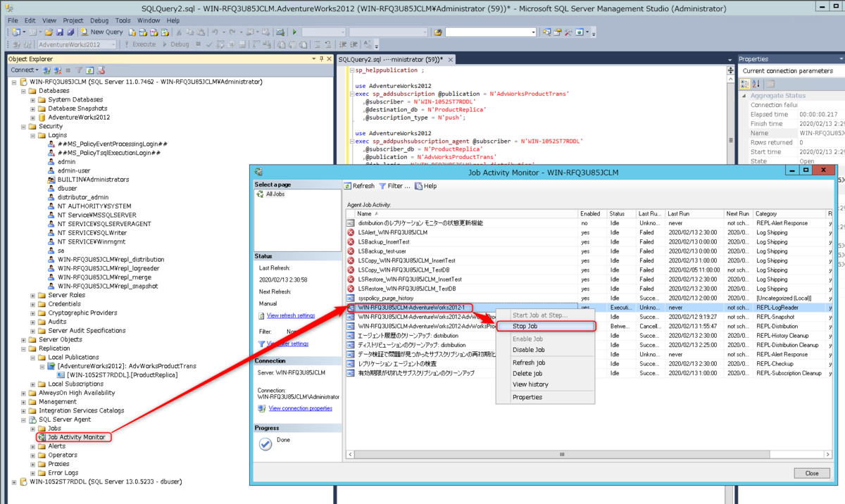The width and height of the screenshot is (845, 504).
Task: Click the job icon beside syspolicy_purge_history
Action: coord(351,298)
